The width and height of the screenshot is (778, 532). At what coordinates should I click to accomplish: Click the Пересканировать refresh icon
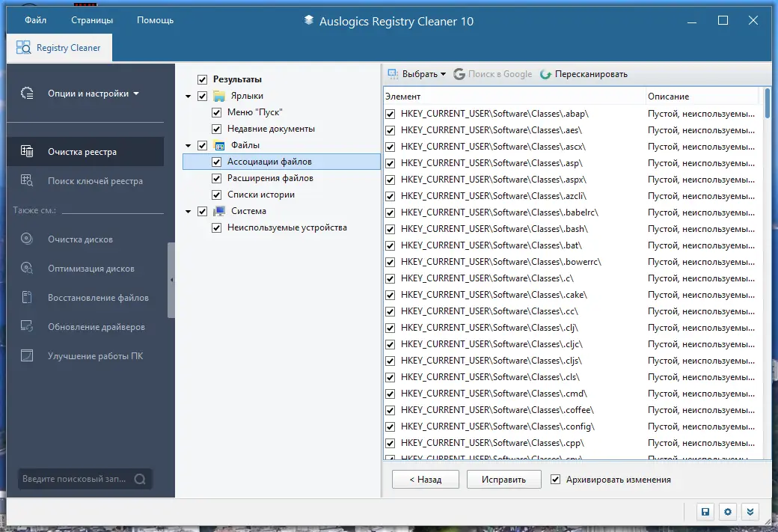click(546, 74)
